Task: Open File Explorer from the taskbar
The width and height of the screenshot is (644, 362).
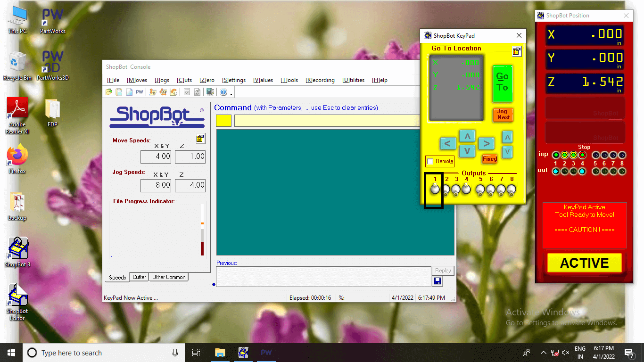Action: coord(220,353)
